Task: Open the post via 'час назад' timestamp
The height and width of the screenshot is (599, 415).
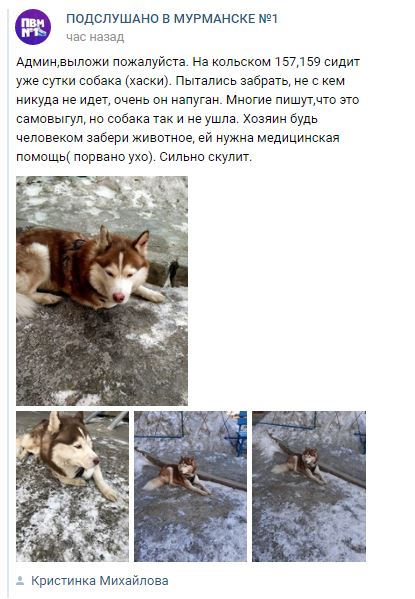Action: pos(95,37)
